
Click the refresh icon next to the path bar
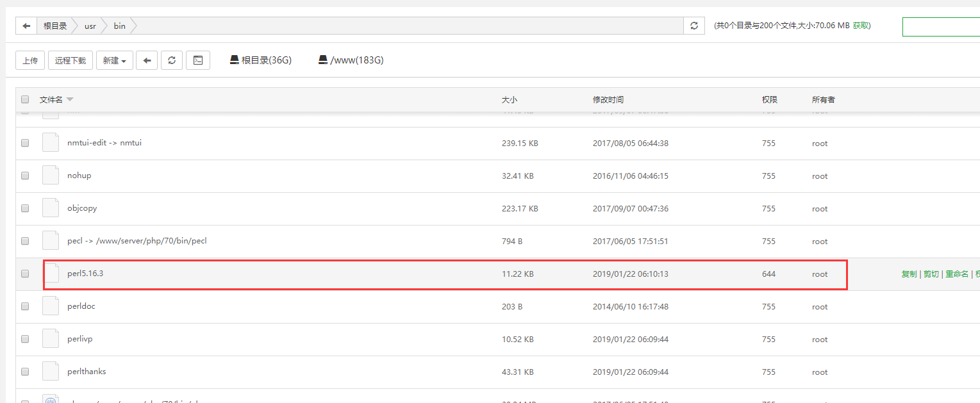tap(693, 25)
